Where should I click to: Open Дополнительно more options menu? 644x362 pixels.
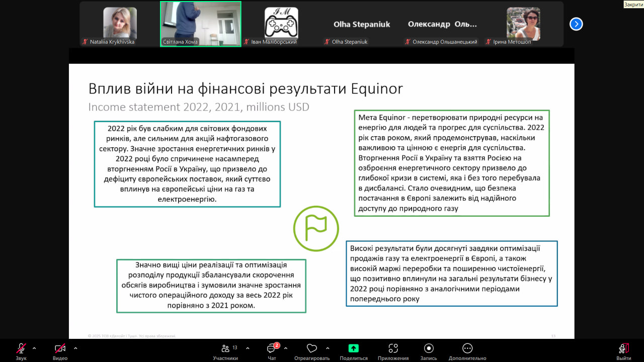(467, 351)
